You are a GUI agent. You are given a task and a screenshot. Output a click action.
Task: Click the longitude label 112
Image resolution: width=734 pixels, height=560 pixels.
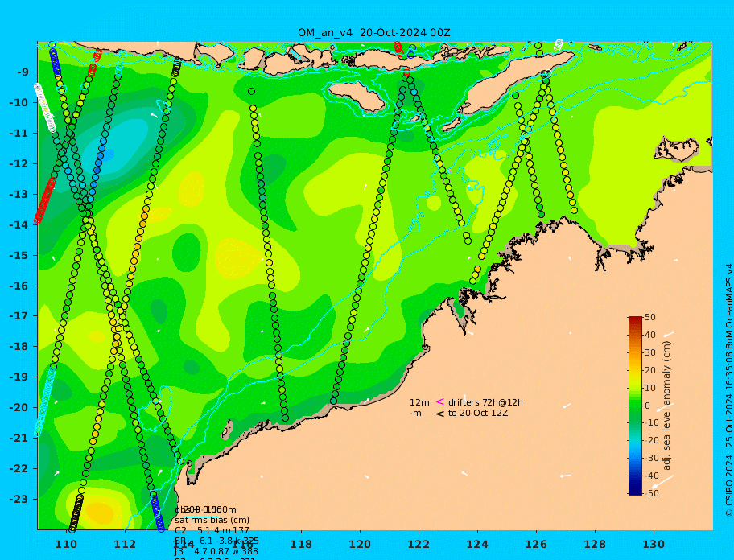[x=125, y=545]
